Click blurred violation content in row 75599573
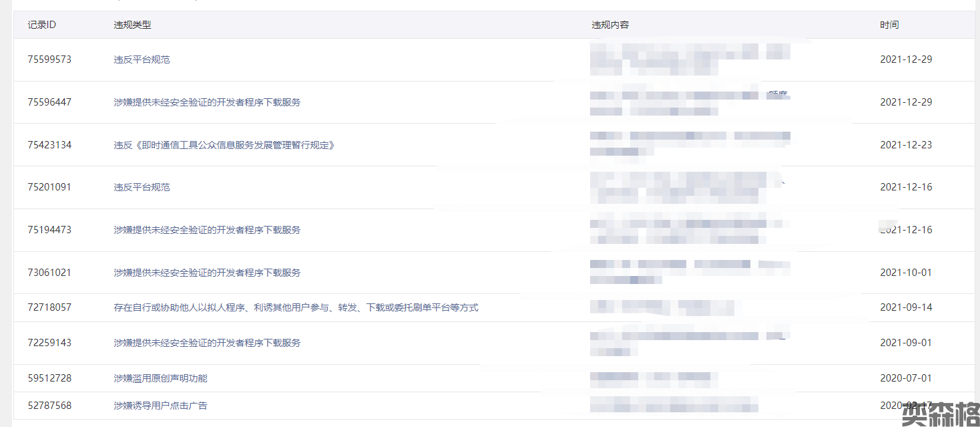Image resolution: width=980 pixels, height=427 pixels. 690,59
